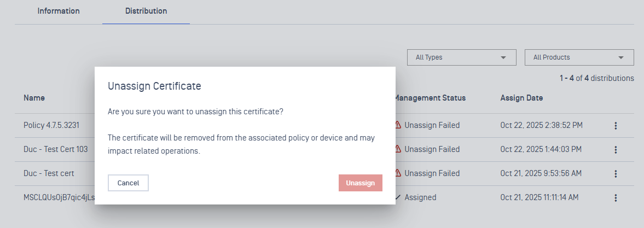Sort by the Name column header
Viewport: 644px width, 228px height.
click(34, 98)
